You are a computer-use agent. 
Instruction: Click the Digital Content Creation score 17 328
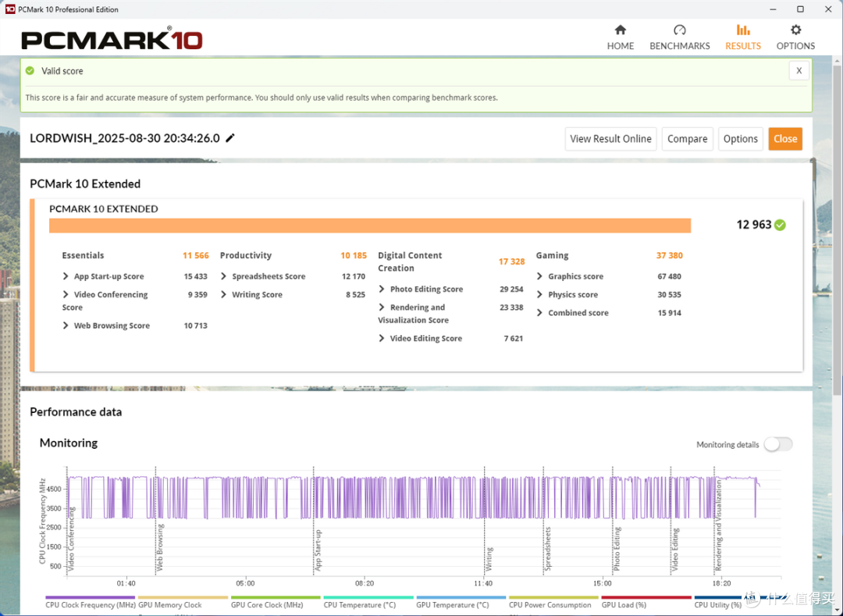511,262
